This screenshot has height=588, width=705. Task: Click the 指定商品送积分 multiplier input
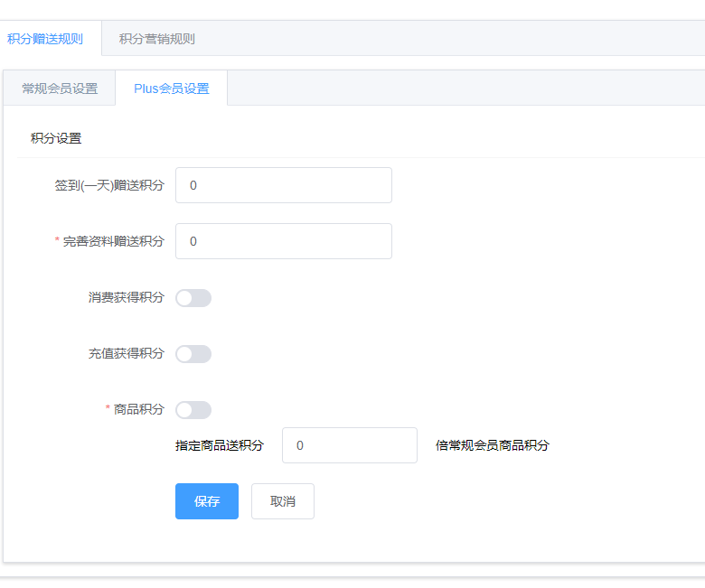(x=349, y=445)
